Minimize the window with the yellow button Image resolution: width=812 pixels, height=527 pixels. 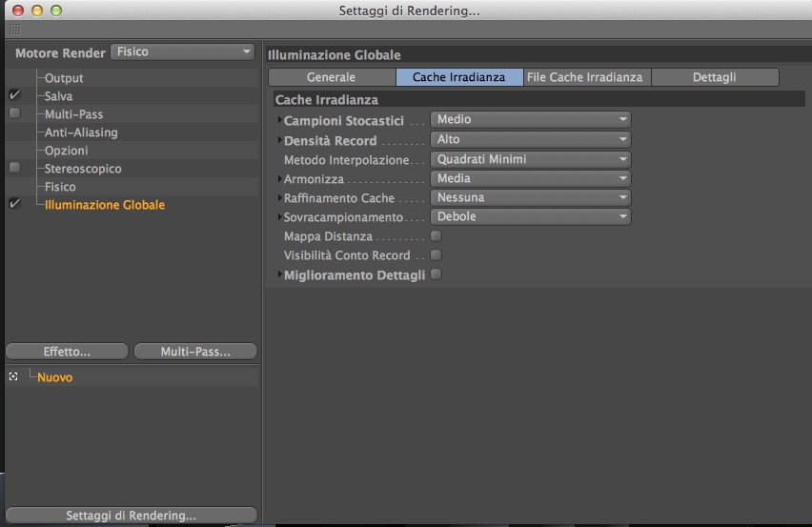(x=37, y=10)
